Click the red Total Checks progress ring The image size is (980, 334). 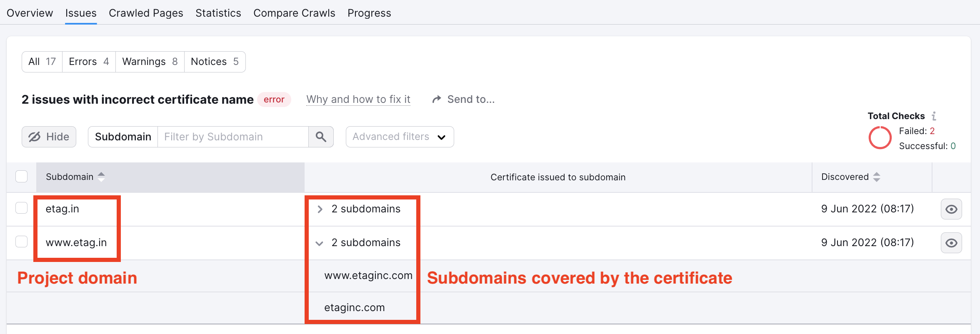[880, 138]
